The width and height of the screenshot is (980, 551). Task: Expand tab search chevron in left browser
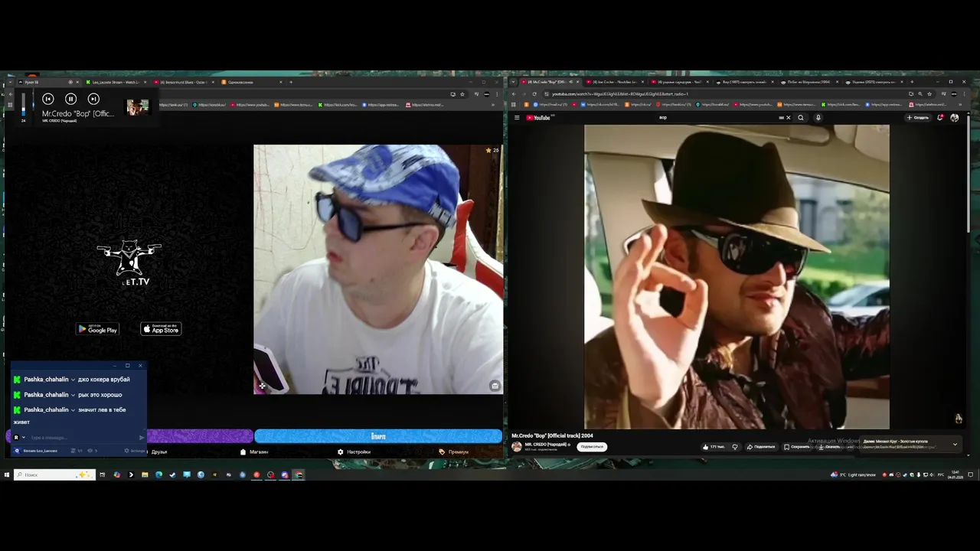(x=10, y=82)
